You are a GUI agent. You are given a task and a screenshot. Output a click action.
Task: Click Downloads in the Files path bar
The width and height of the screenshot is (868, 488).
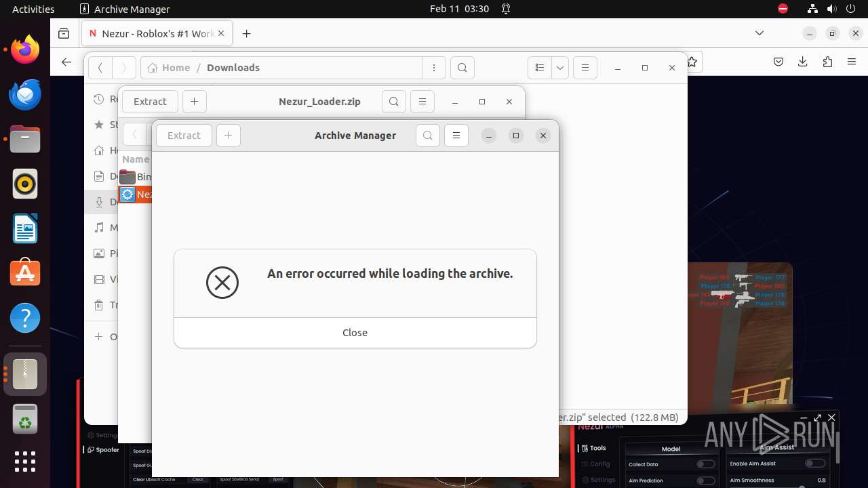[x=233, y=68]
